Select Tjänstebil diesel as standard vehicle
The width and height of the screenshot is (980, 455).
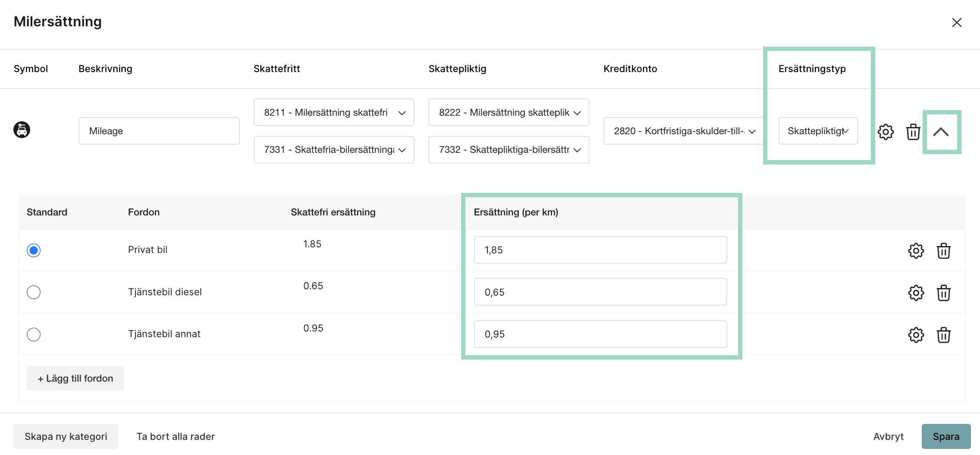pyautogui.click(x=34, y=292)
